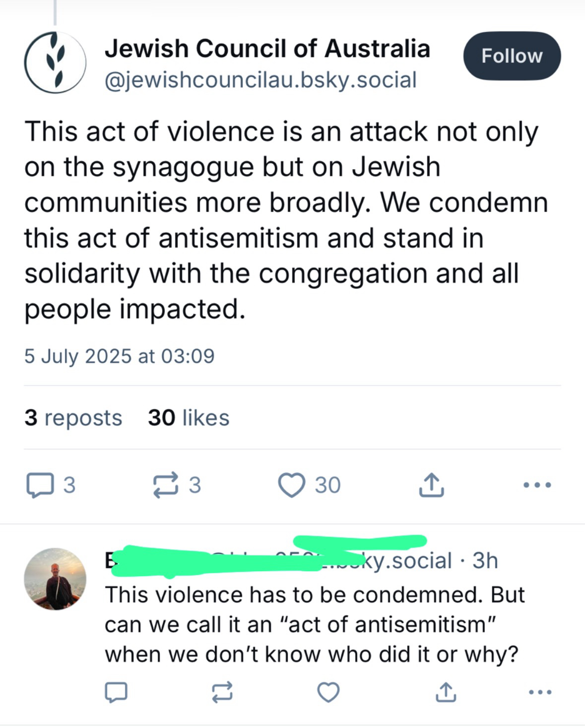Open the commenter's profile photo
The image size is (585, 728).
pyautogui.click(x=55, y=579)
